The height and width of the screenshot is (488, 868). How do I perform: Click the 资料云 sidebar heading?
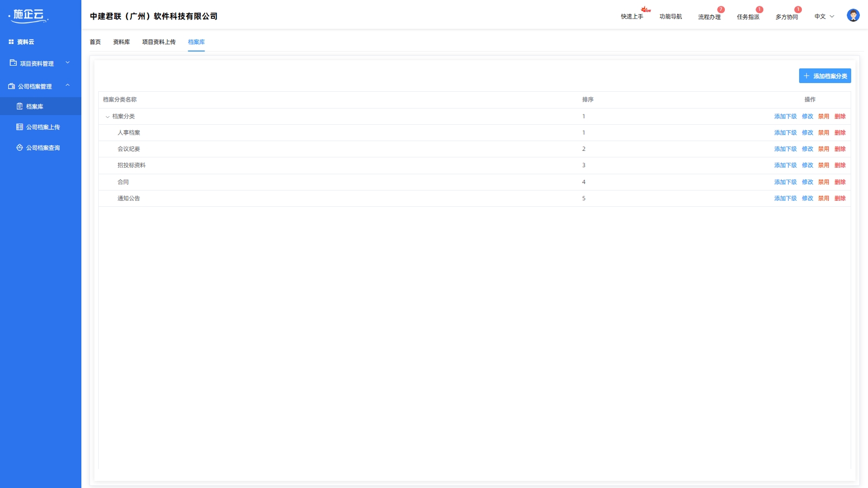click(x=25, y=42)
